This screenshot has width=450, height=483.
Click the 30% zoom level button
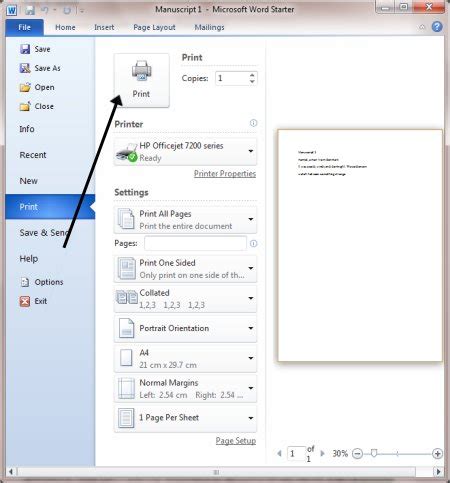click(340, 454)
